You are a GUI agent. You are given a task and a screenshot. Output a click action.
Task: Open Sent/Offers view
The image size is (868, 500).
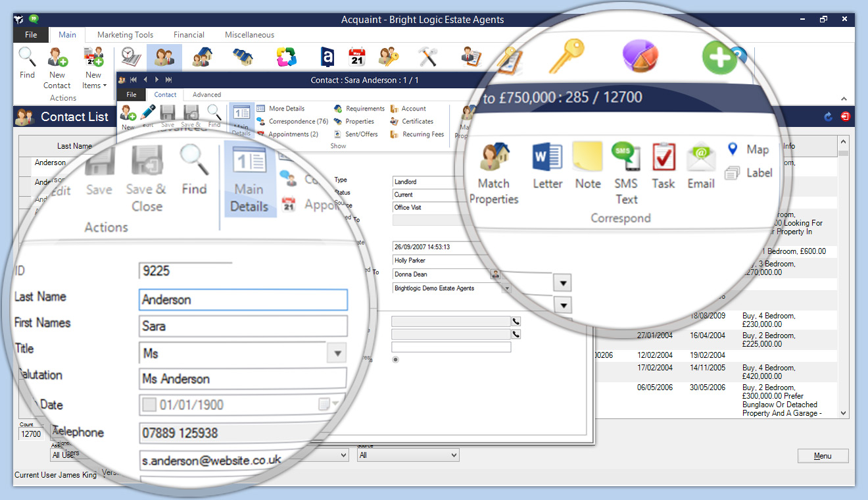coord(356,134)
